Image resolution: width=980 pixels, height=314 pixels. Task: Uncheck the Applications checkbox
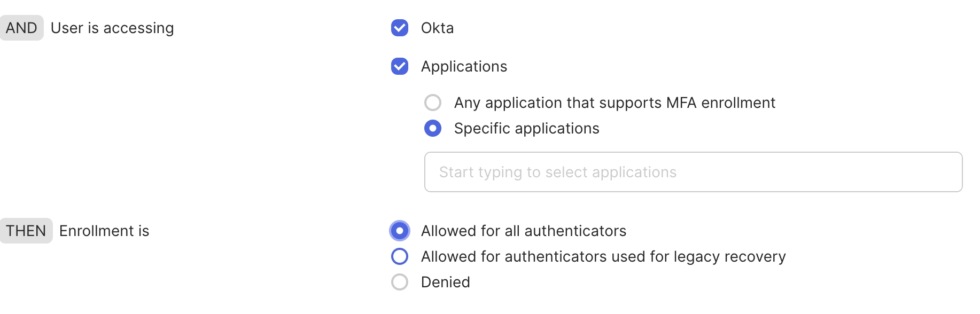400,66
